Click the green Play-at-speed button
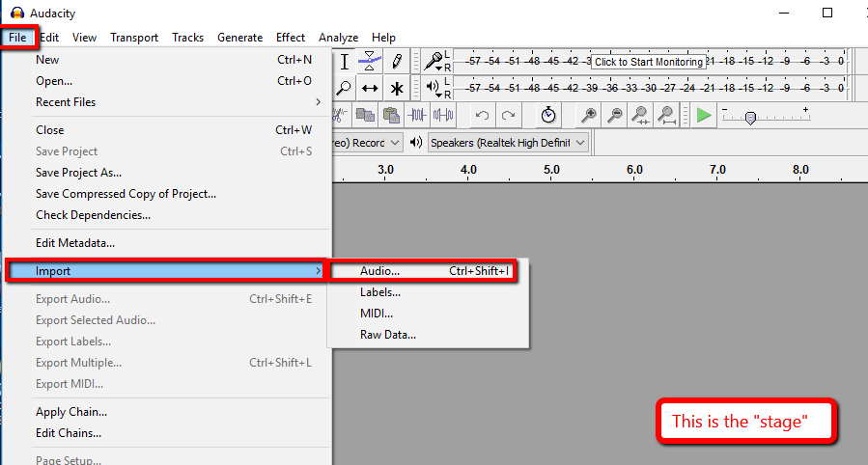This screenshot has width=868, height=465. click(x=704, y=115)
